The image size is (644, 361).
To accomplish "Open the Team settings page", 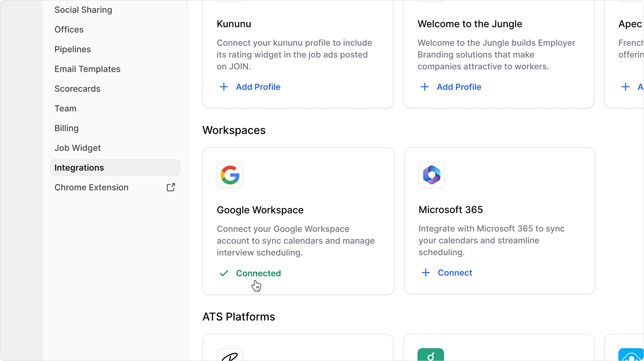I will [65, 109].
